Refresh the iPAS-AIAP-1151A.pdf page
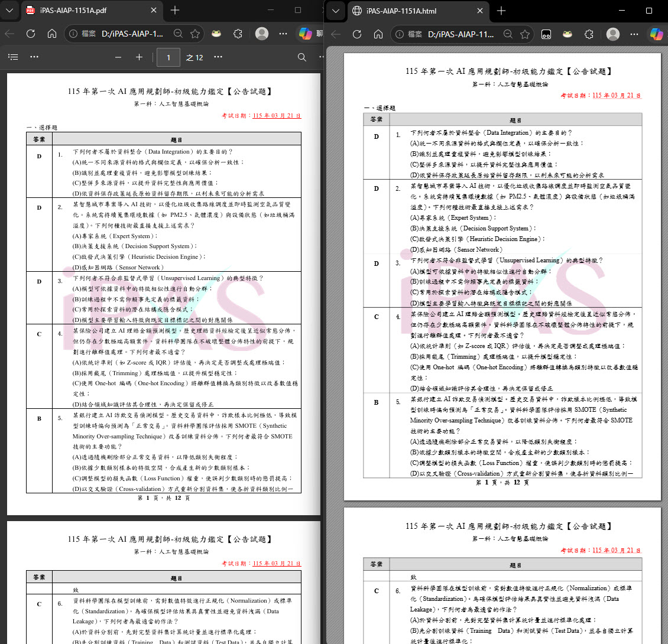 pos(31,34)
